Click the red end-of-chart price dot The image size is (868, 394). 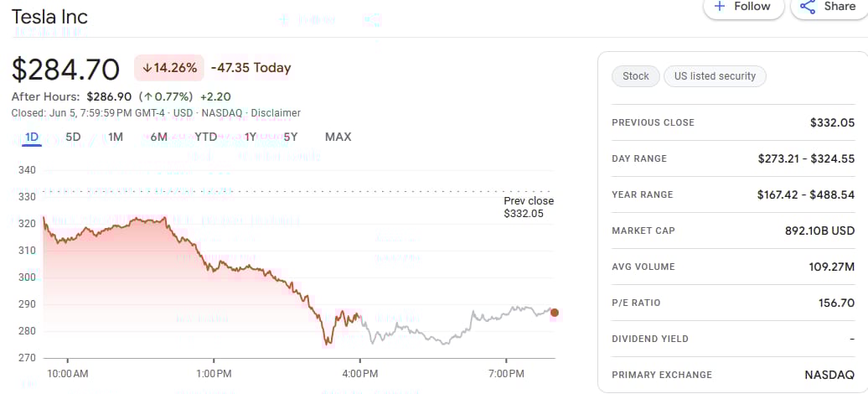pos(554,313)
